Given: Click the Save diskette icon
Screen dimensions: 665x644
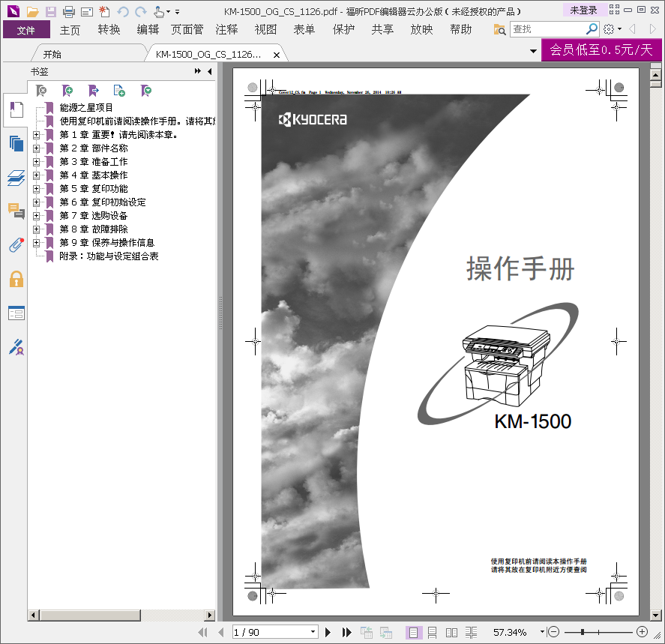Looking at the screenshot, I should point(51,12).
